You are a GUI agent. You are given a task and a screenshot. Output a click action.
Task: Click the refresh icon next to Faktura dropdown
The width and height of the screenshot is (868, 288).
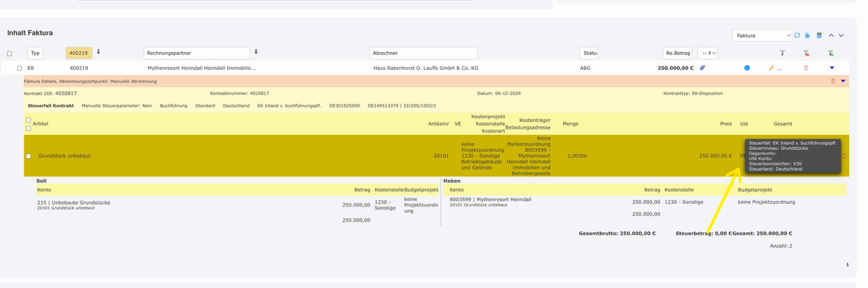797,36
